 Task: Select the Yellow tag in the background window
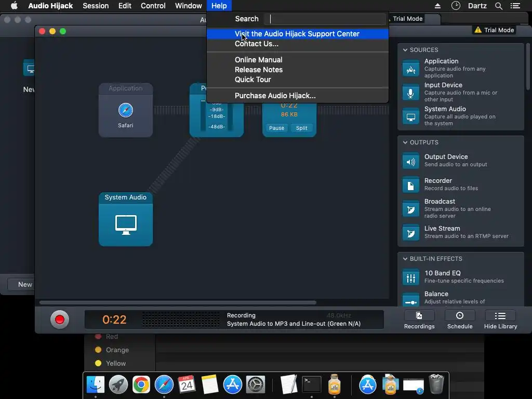(110, 363)
